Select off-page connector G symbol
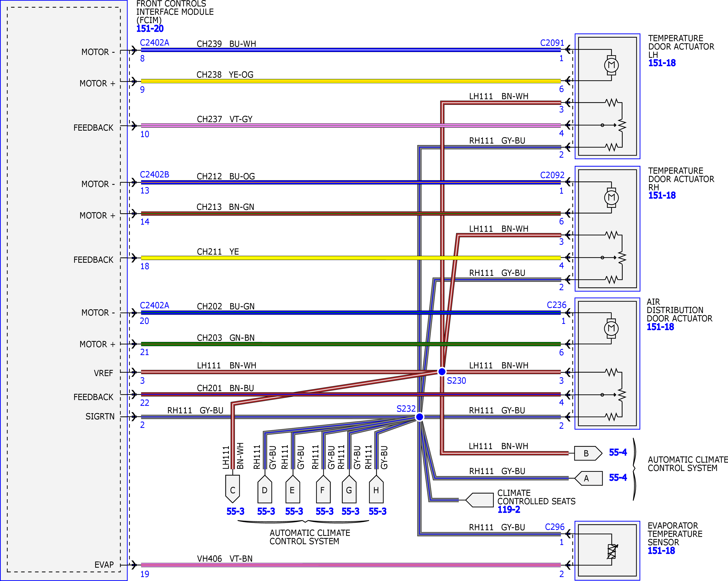The width and height of the screenshot is (728, 581). (349, 489)
